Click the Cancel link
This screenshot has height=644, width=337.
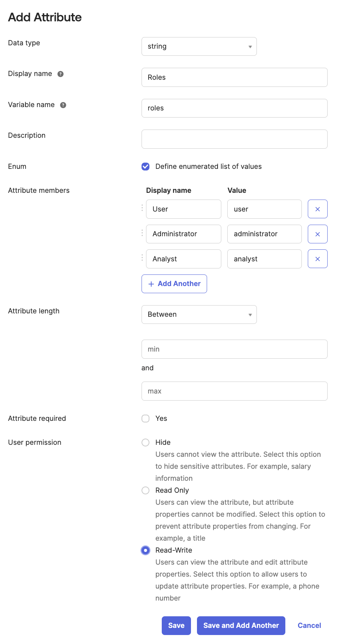[x=309, y=625]
